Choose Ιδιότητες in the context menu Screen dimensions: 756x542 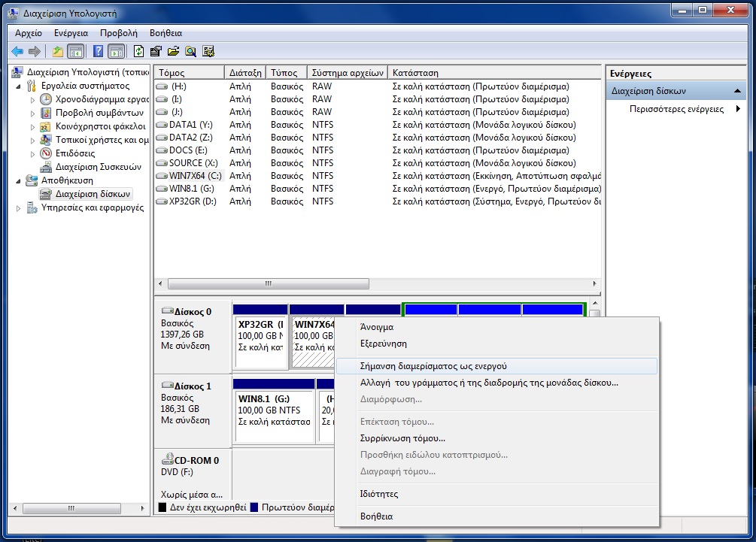click(496, 494)
